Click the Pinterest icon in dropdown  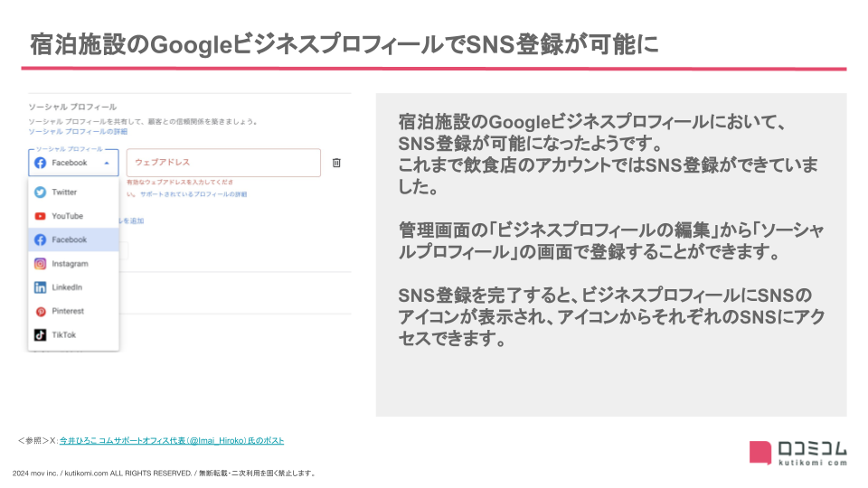(40, 311)
